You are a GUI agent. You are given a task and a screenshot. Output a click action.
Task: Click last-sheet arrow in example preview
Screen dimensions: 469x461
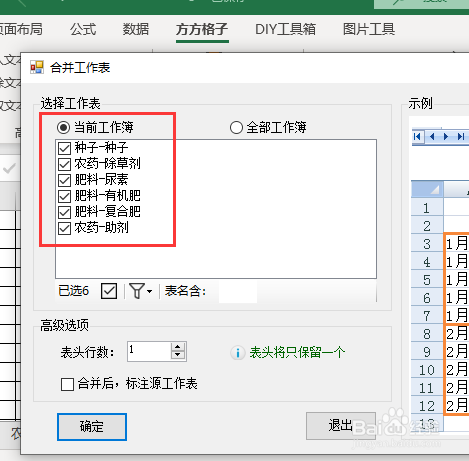[461, 136]
